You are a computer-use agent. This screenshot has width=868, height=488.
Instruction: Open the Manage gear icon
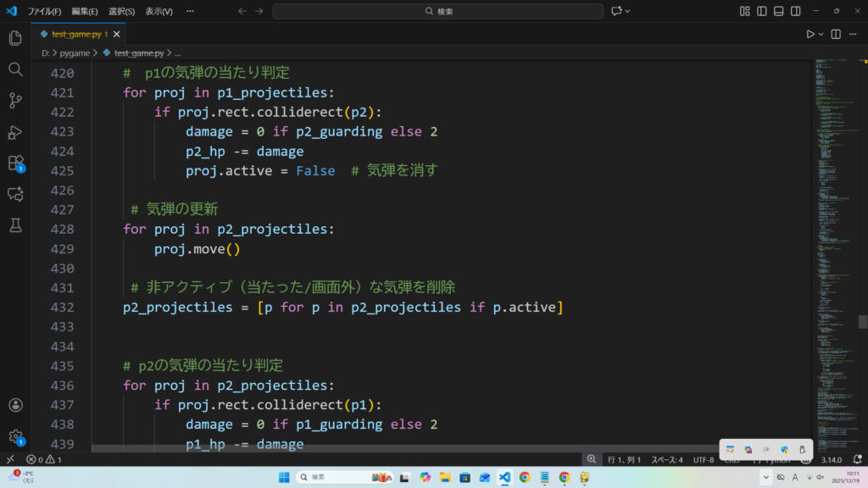coord(14,436)
